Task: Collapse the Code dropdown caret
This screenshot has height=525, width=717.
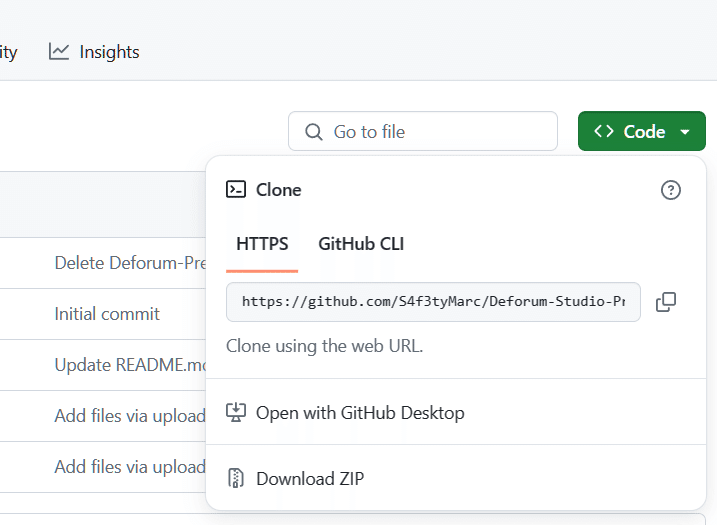Action: tap(685, 132)
